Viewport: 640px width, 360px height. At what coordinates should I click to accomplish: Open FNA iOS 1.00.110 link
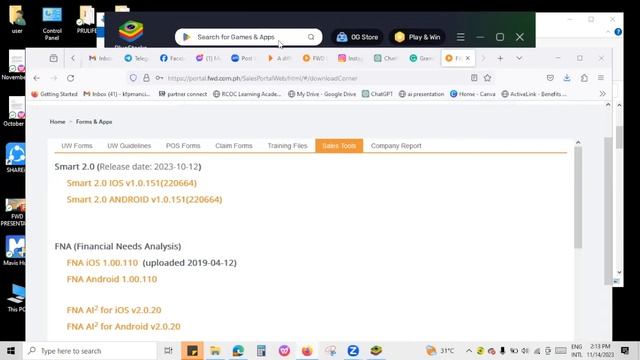coord(102,262)
